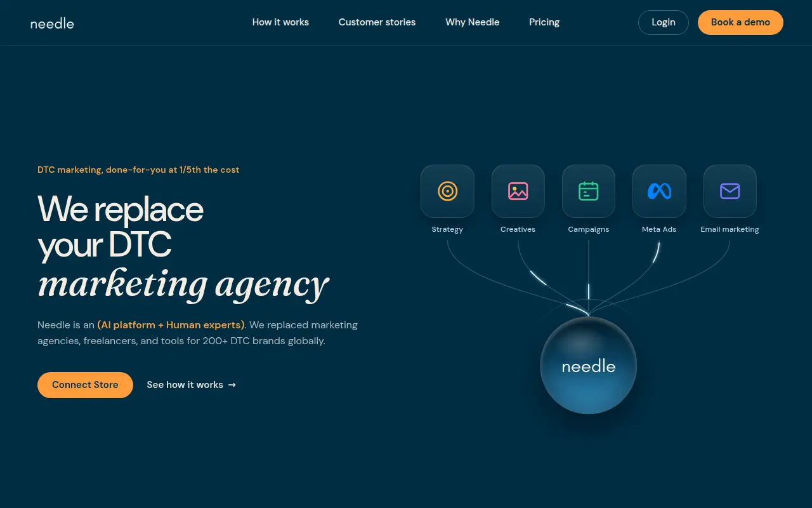Click the Campaigns label text
Image resolution: width=812 pixels, height=508 pixels.
589,229
